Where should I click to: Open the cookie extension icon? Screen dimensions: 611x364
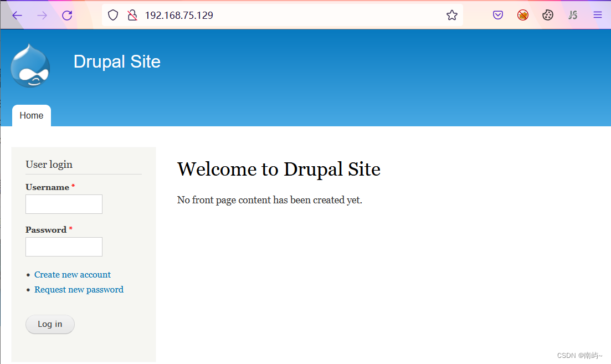547,15
